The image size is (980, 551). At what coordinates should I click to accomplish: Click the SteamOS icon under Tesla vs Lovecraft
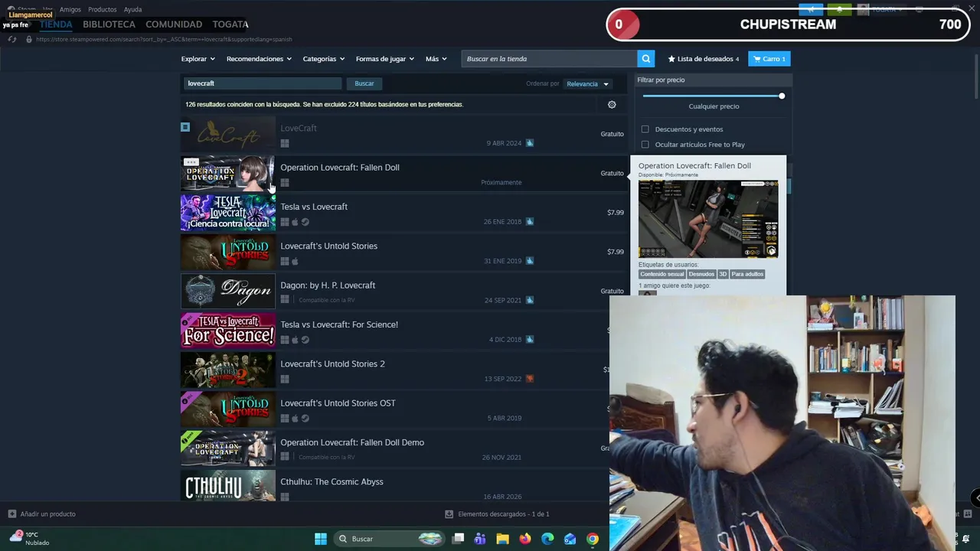[305, 222]
